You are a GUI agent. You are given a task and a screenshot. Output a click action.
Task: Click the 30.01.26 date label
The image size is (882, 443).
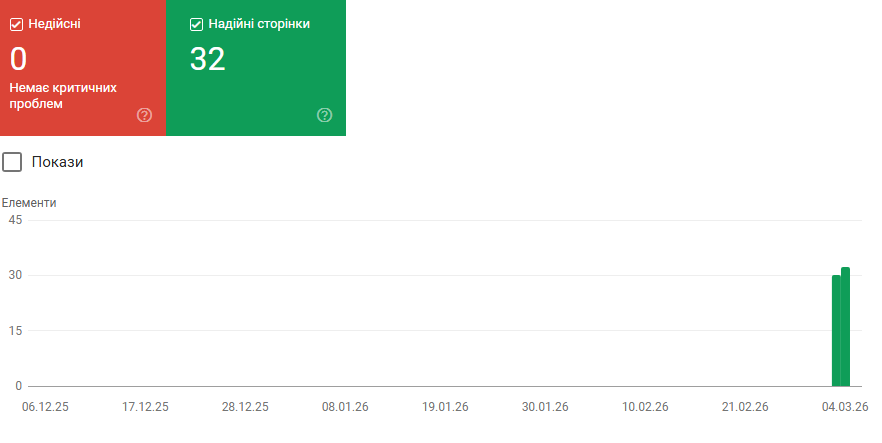(545, 407)
